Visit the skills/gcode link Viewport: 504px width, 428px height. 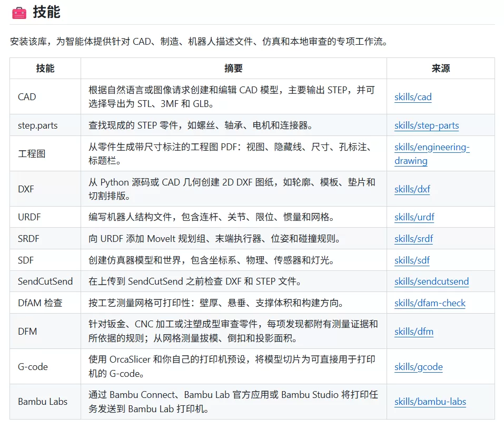pos(419,366)
